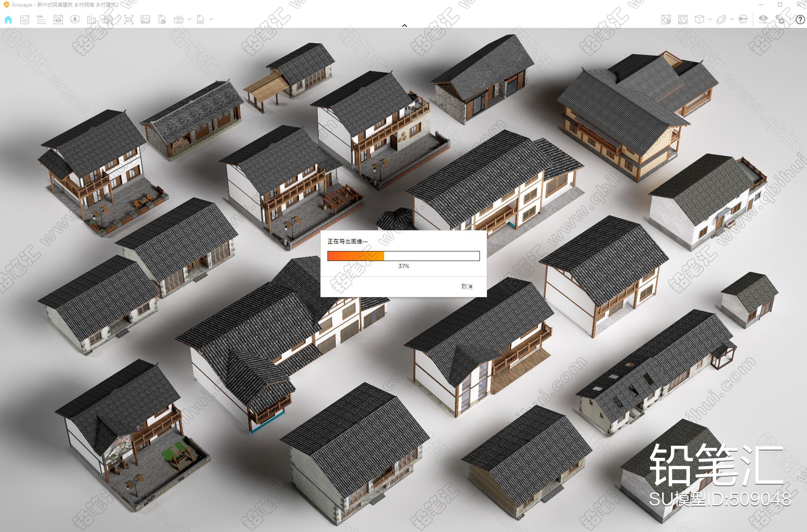Open visual settings eye slider icon
The width and height of the screenshot is (807, 532).
click(763, 20)
